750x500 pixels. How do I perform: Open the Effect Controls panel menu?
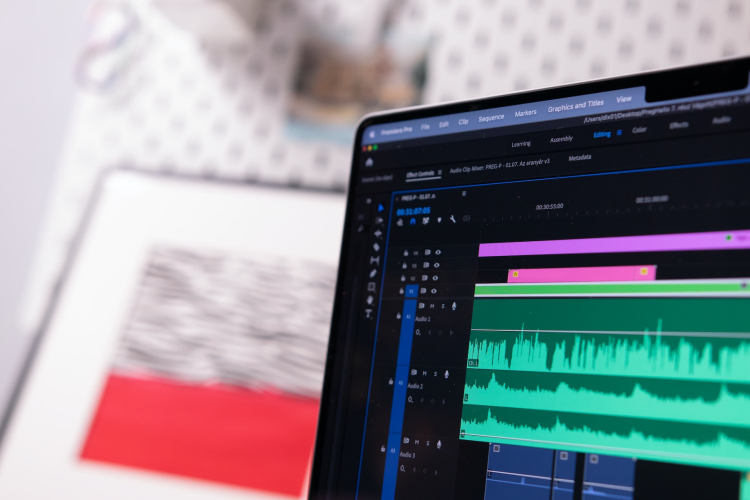(x=440, y=172)
